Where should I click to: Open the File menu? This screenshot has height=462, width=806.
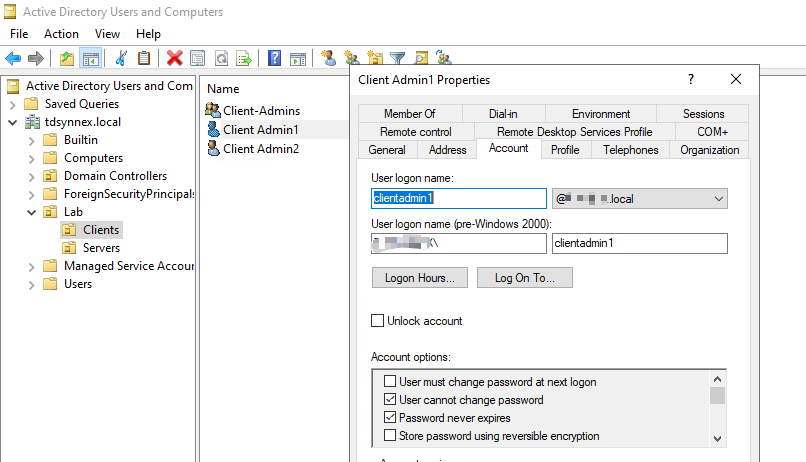(19, 34)
